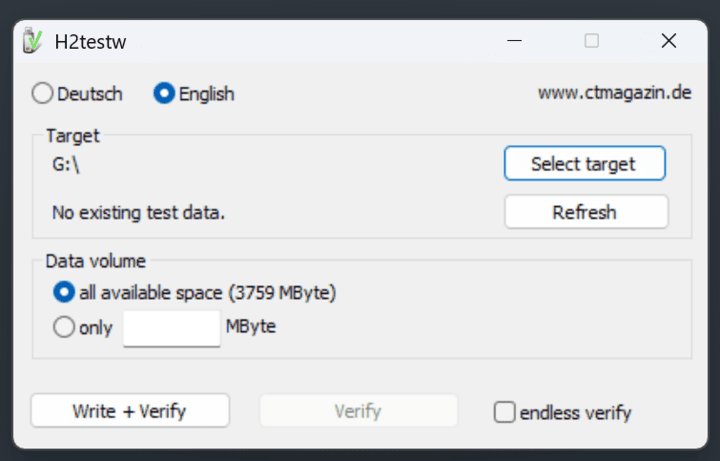Click the H2testw title bar text
The width and height of the screenshot is (720, 461).
pos(90,42)
